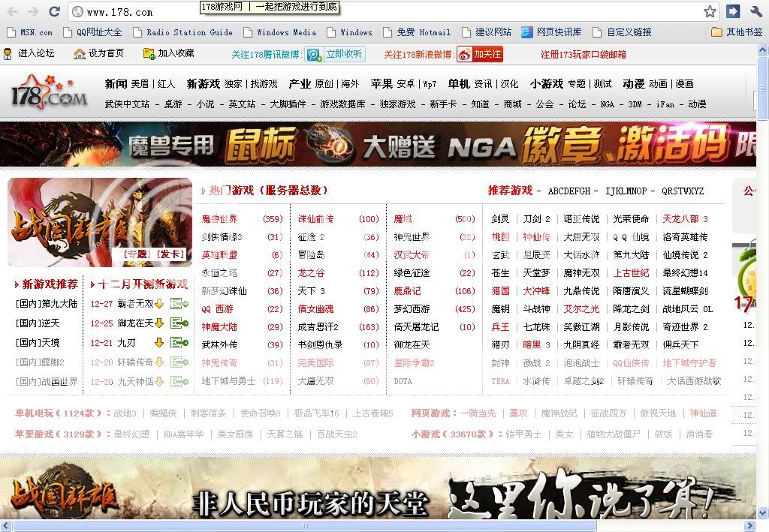
Task: Open the 新闻 navigation section
Action: point(116,84)
